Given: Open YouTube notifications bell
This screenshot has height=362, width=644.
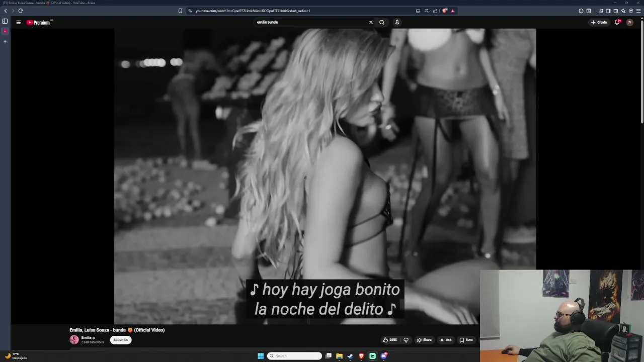Looking at the screenshot, I should pos(617,22).
